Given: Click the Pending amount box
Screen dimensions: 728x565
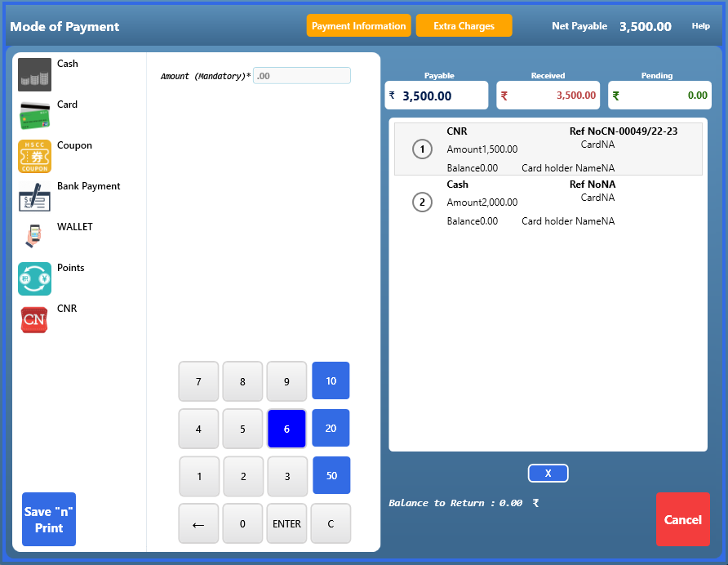Looking at the screenshot, I should (x=659, y=96).
